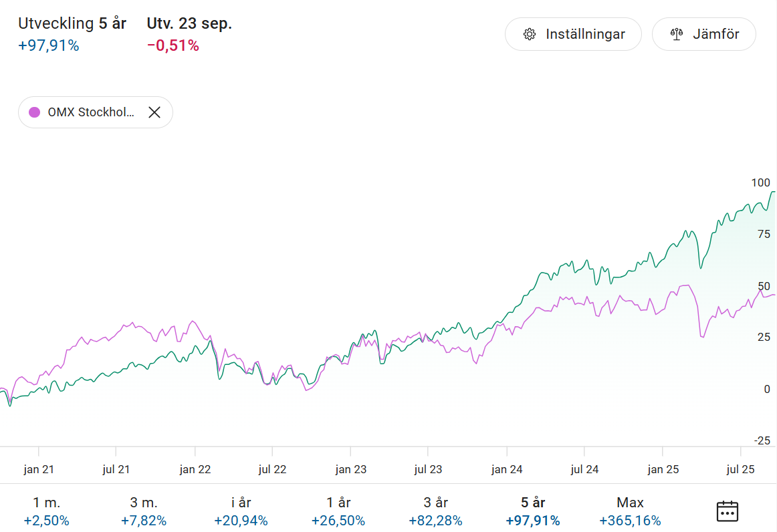Click the OMX Stockholm legend chip label
777x532 pixels.
click(x=91, y=112)
